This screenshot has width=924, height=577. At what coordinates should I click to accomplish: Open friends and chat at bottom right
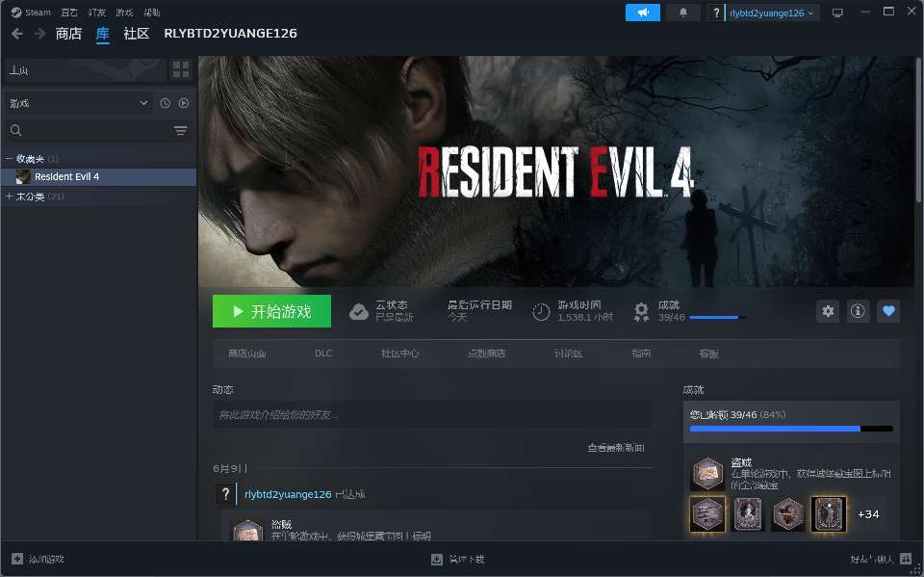tap(882, 559)
